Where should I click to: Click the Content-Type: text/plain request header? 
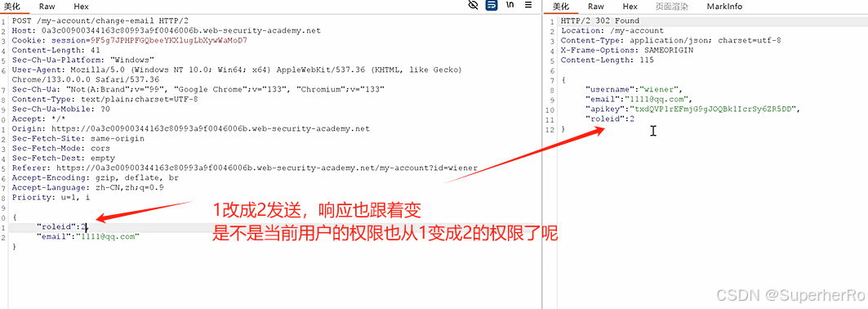tap(105, 99)
